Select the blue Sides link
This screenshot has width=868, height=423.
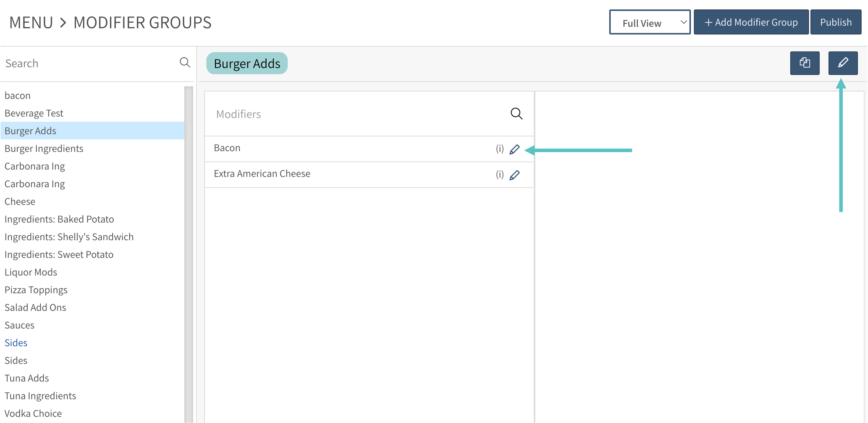point(16,343)
